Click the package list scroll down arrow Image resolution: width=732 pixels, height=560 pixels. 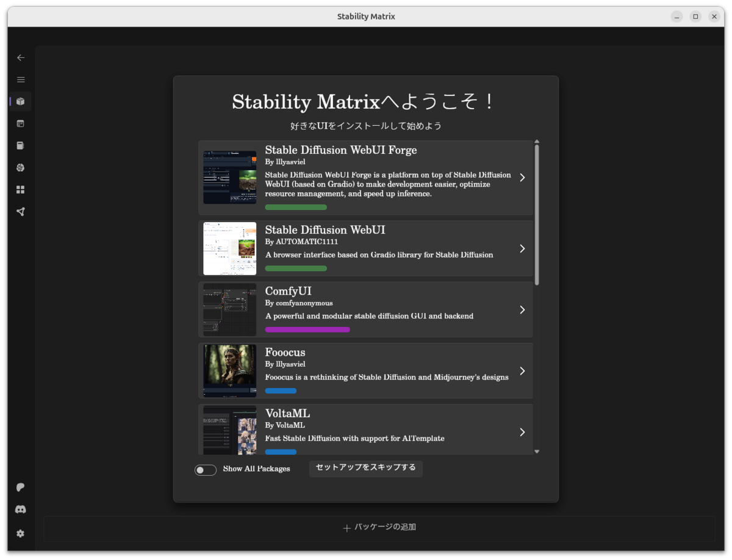coord(537,452)
